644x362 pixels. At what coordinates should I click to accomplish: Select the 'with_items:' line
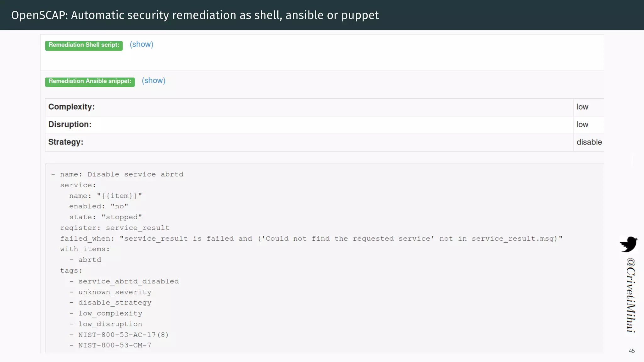tap(85, 249)
